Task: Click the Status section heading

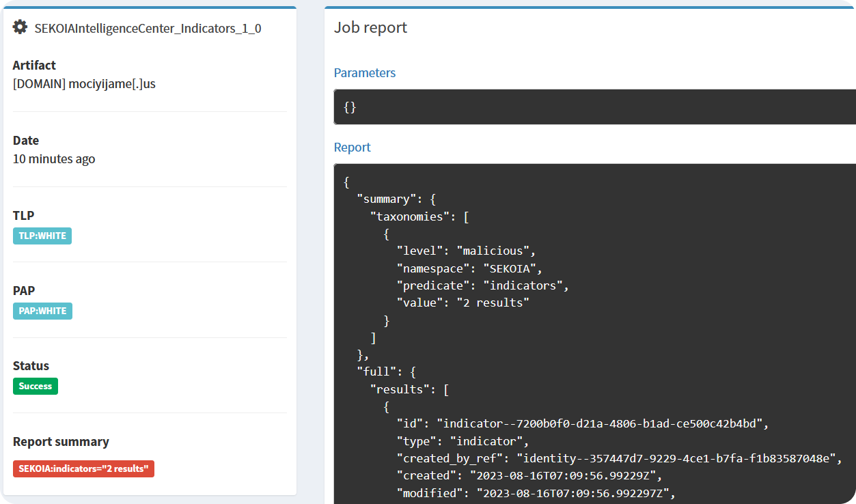Action: tap(31, 365)
